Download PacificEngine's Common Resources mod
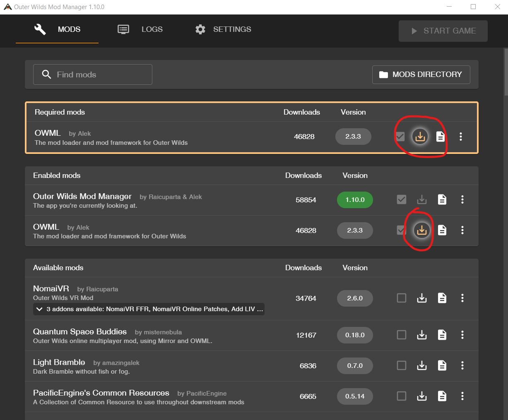 click(x=421, y=396)
